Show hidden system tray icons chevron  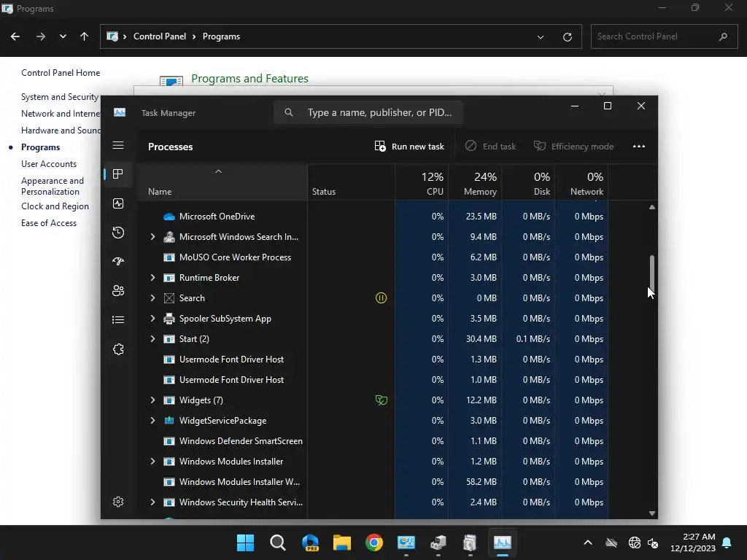[588, 542]
